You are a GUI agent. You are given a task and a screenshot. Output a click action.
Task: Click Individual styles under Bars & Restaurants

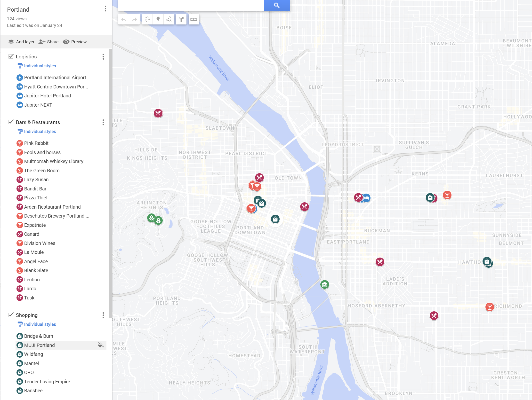pos(40,131)
